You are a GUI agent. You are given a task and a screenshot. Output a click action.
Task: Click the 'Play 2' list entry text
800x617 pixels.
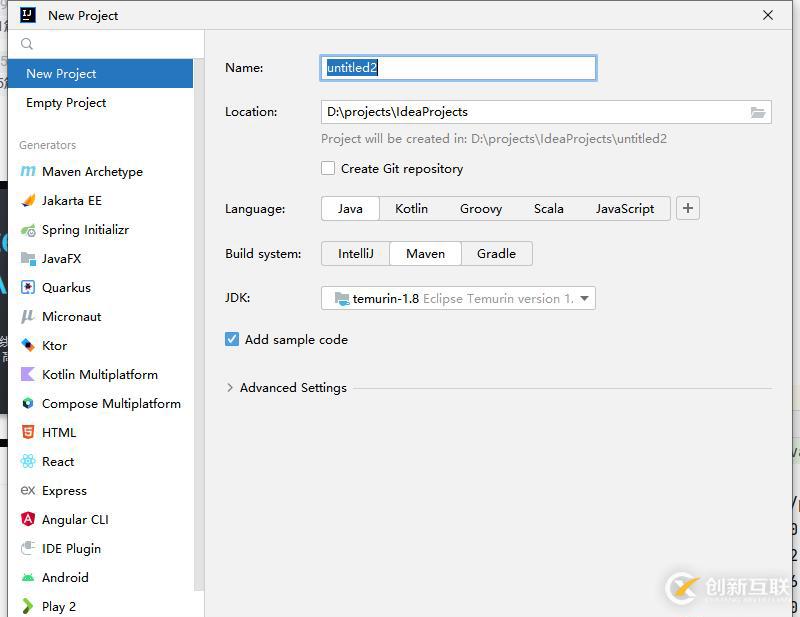59,606
